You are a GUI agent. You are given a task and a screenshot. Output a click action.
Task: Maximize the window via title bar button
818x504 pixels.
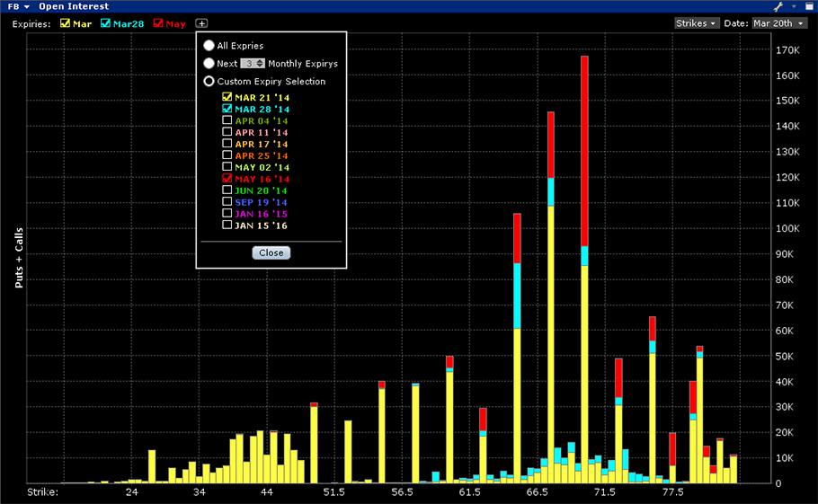click(809, 7)
